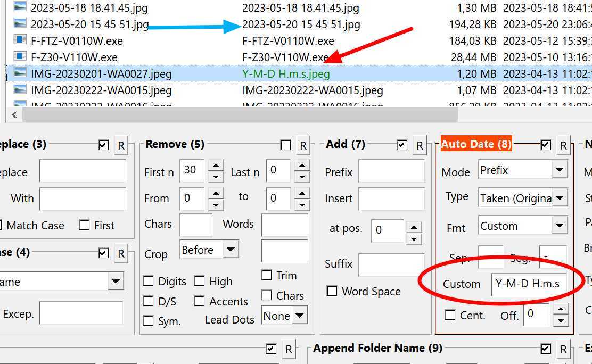Reset the Add (7) section with R
Viewport: 592px width, 364px height.
pos(420,145)
